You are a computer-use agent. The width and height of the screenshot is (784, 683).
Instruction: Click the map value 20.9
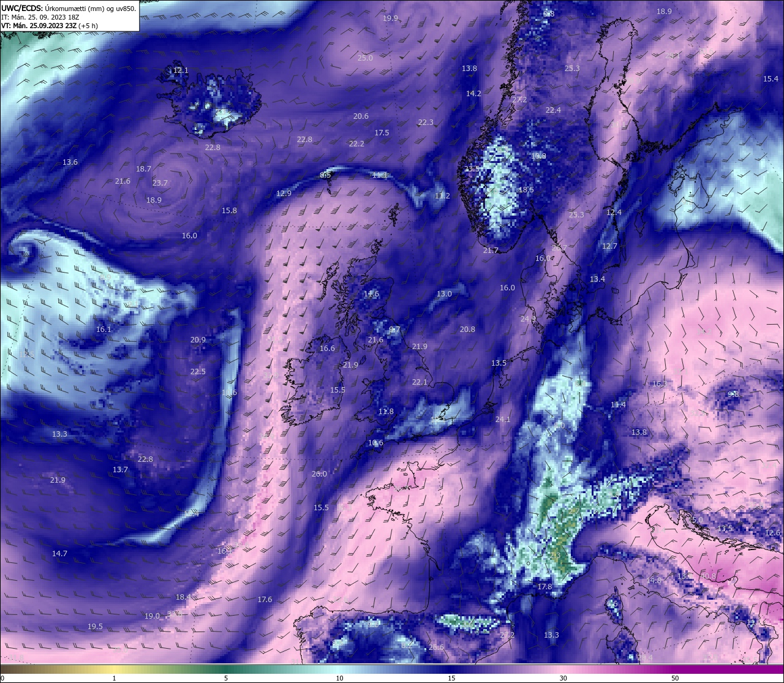(x=198, y=340)
